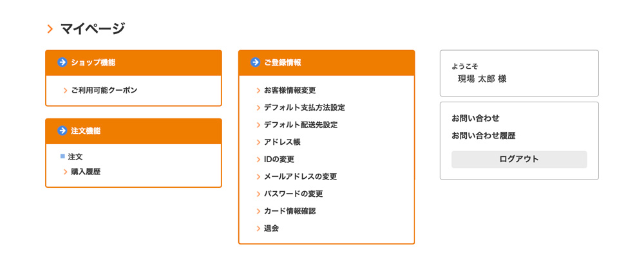Open お問い合わせ履歴 inquiry history
The width and height of the screenshot is (644, 267).
pos(483,136)
